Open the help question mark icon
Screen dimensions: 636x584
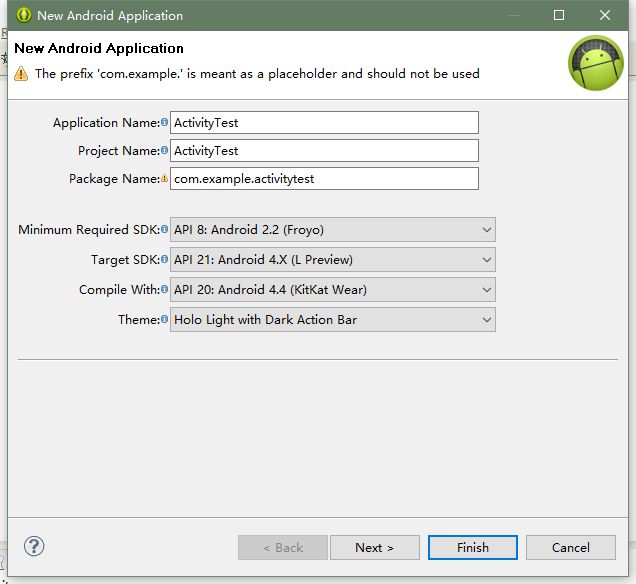pos(34,546)
